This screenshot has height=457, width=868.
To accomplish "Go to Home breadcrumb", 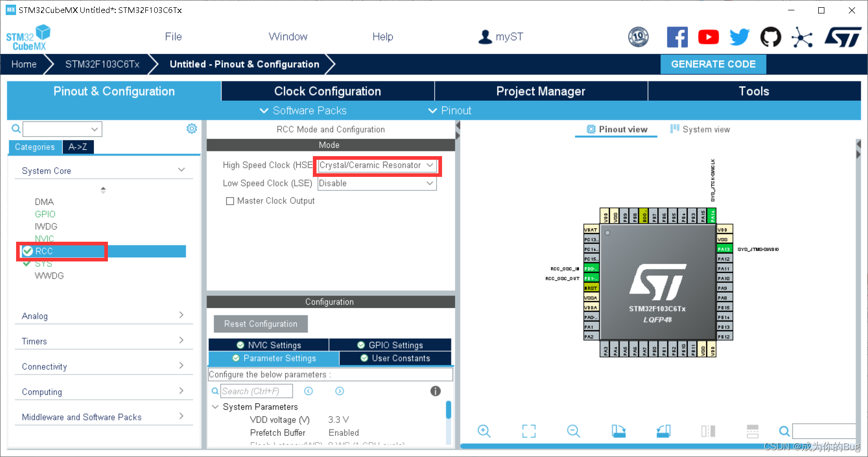I will [24, 64].
